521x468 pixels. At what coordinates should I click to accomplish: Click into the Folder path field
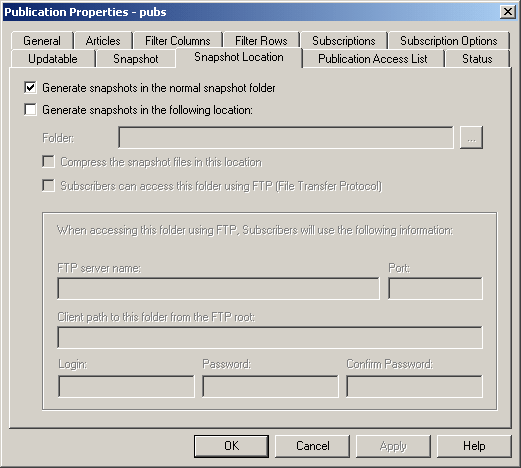coord(286,137)
